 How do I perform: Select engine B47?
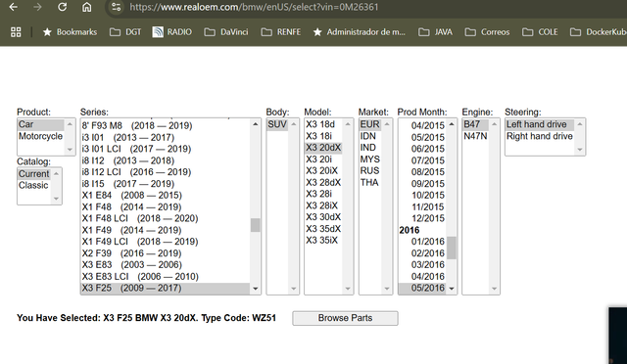[475, 124]
